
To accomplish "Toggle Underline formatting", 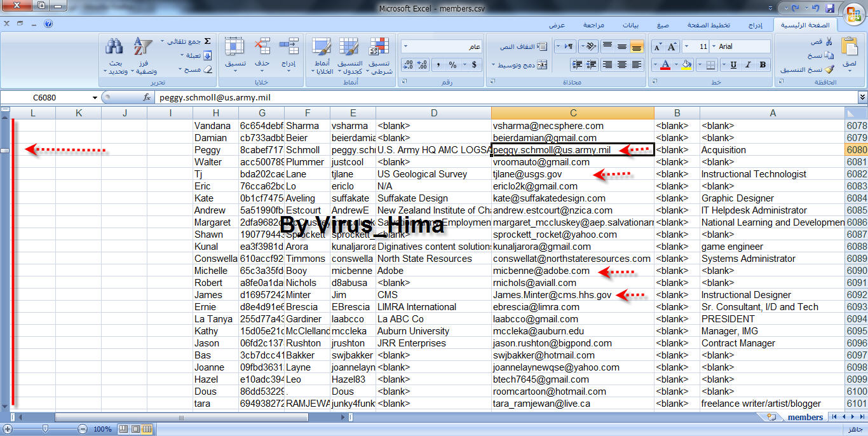I will 734,65.
